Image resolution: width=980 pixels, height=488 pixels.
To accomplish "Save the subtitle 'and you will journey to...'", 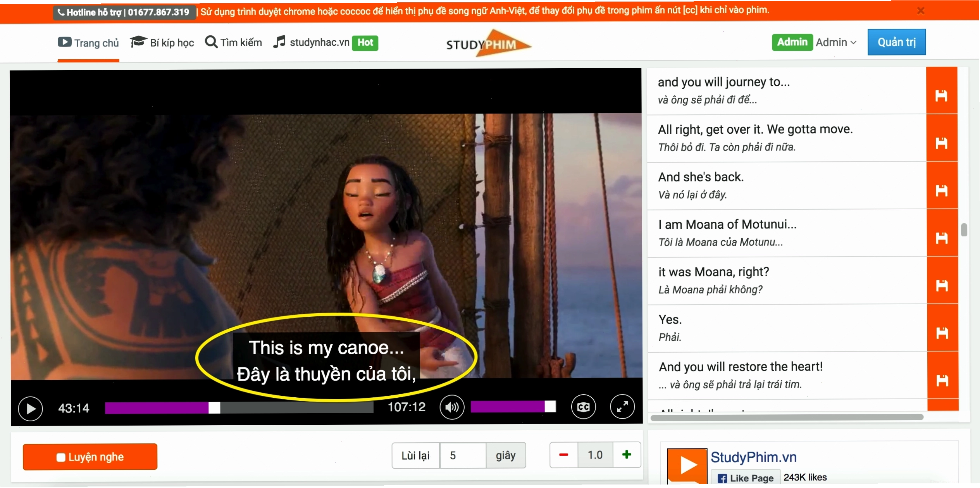I will tap(941, 95).
